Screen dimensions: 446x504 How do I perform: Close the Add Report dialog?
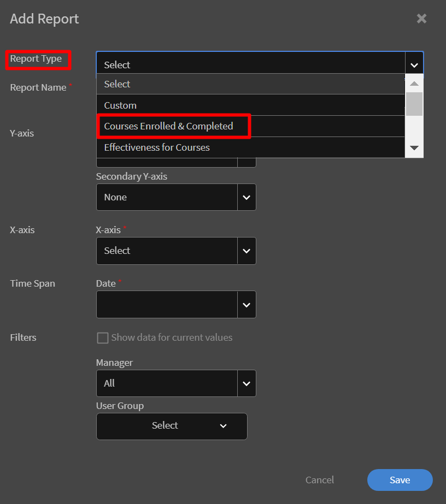click(421, 19)
